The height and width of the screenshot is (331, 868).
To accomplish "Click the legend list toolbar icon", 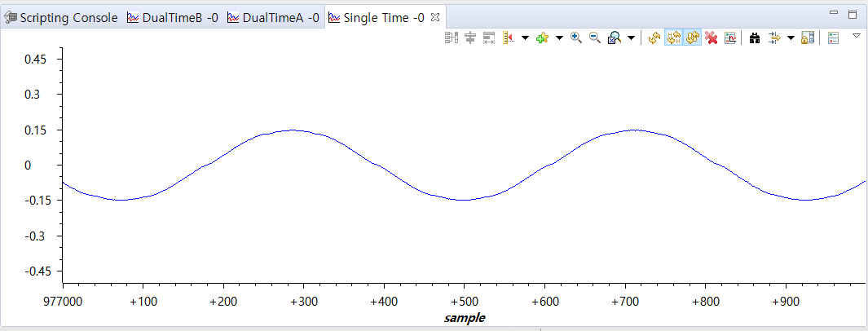I will pyautogui.click(x=833, y=38).
